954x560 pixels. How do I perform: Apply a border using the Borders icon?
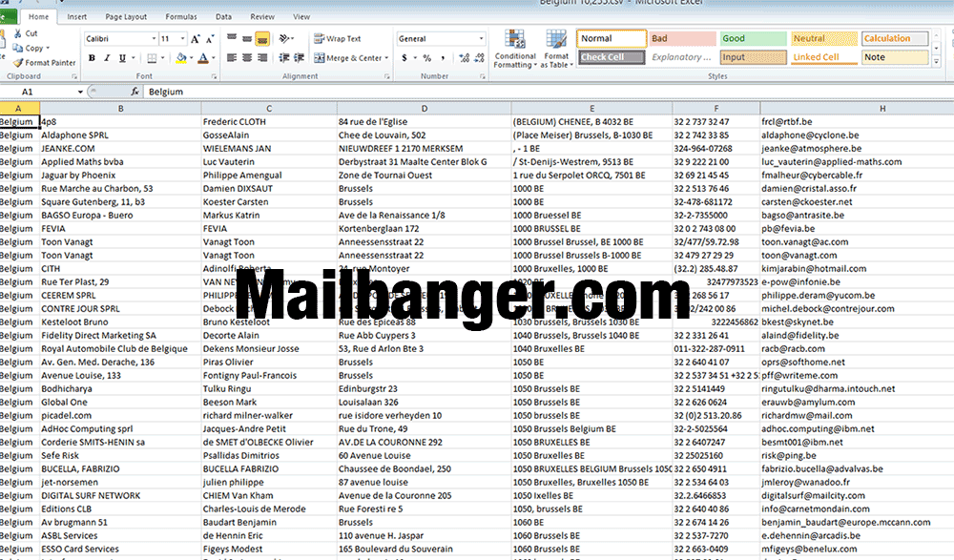pyautogui.click(x=152, y=58)
